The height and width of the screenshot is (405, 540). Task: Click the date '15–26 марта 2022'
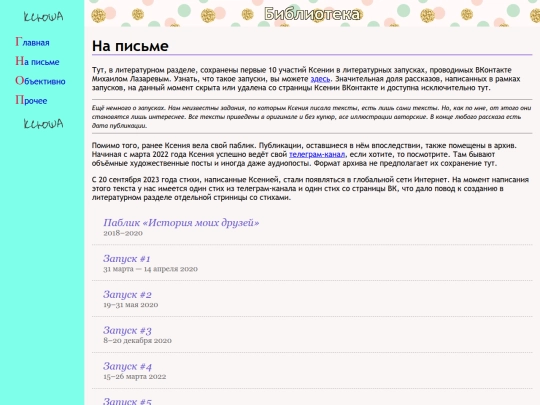point(135,376)
